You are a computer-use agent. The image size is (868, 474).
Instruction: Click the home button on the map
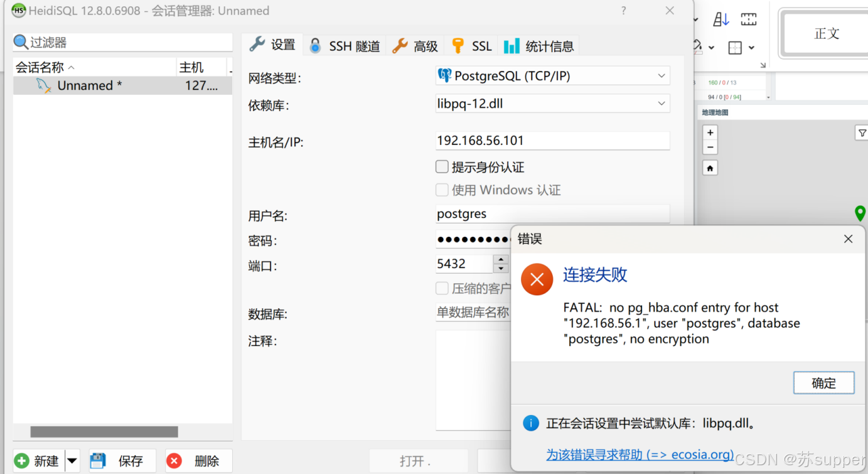coord(710,168)
